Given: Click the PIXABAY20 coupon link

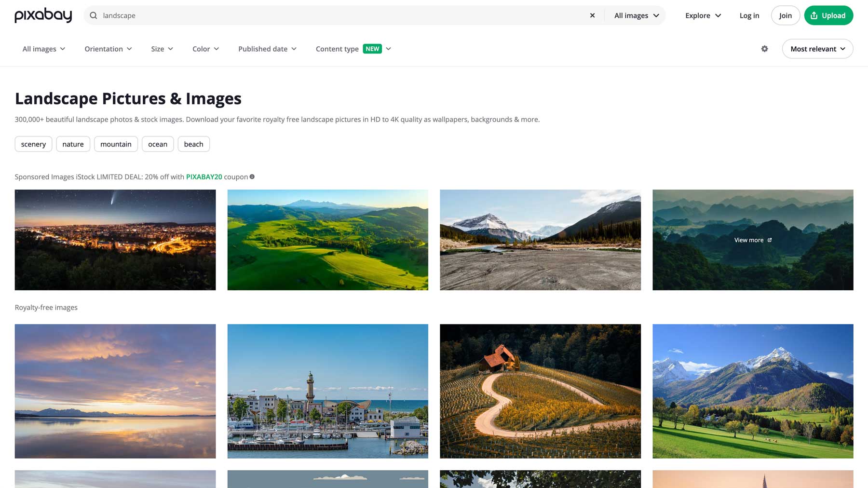Looking at the screenshot, I should (204, 177).
